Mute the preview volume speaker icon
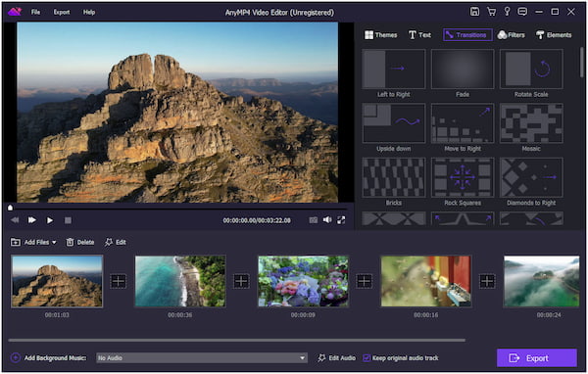This screenshot has width=588, height=374. [x=327, y=220]
